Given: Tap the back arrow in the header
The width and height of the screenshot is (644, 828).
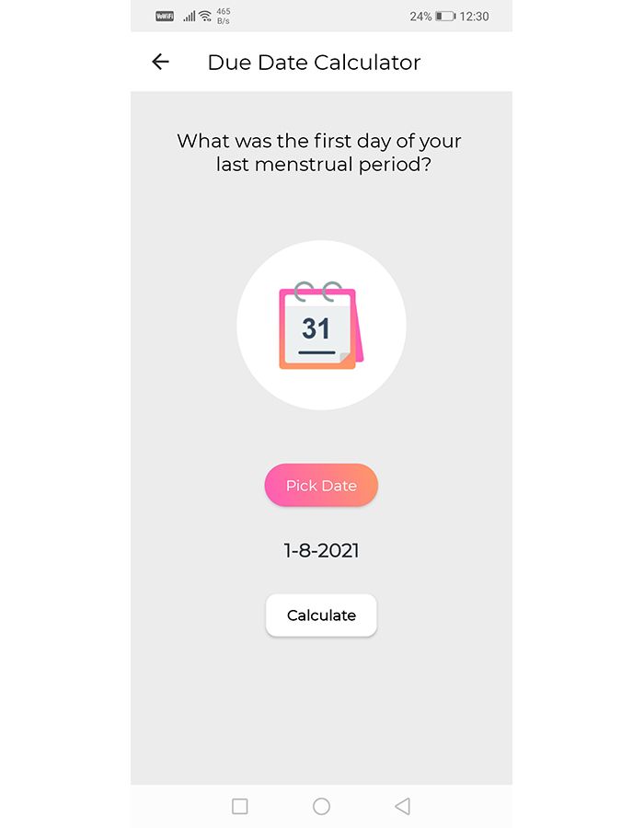Looking at the screenshot, I should coord(161,62).
